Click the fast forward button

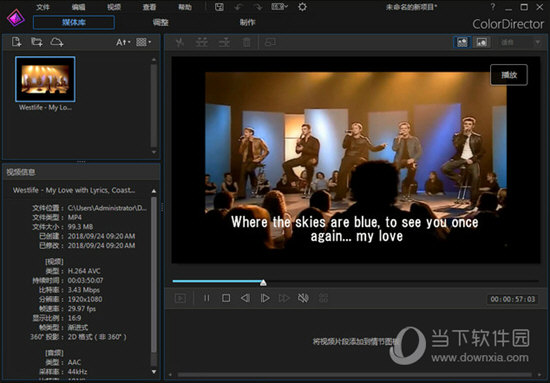pyautogui.click(x=284, y=298)
